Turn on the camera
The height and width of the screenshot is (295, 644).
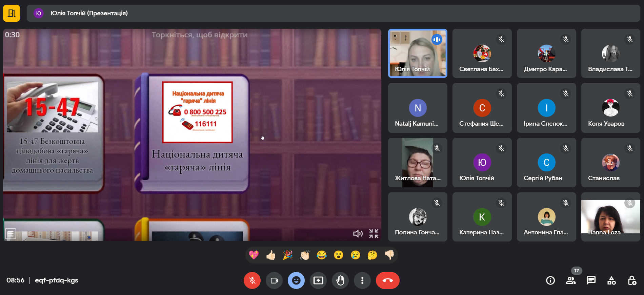[x=274, y=280]
